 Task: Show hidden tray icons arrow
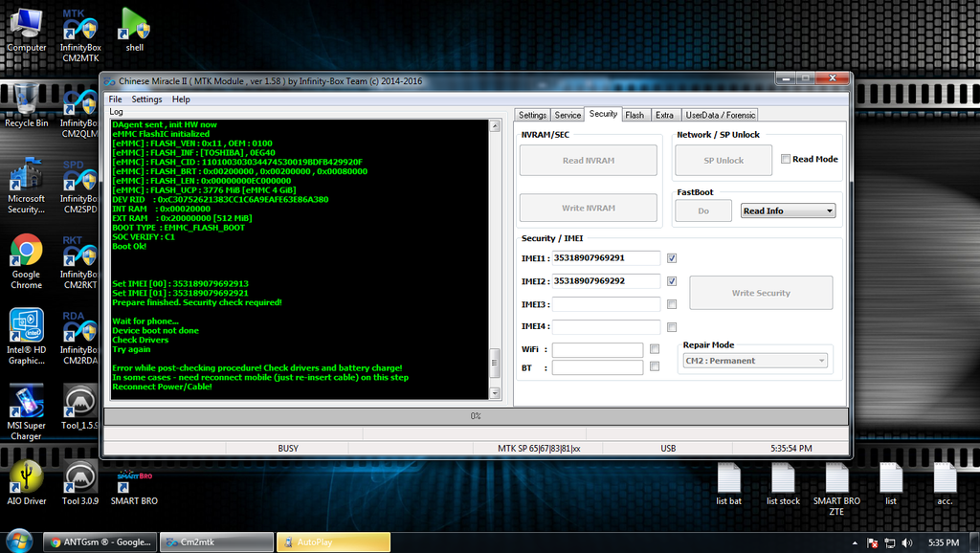pyautogui.click(x=855, y=543)
